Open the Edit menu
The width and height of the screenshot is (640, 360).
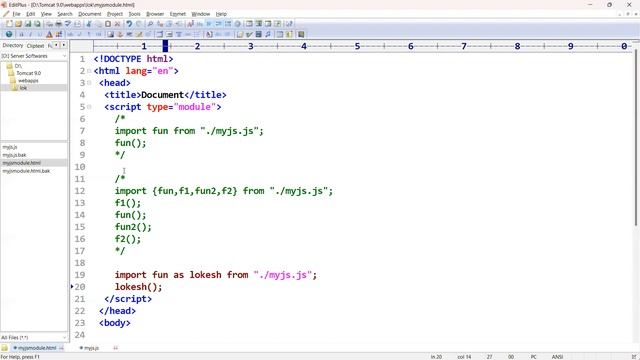click(31, 14)
